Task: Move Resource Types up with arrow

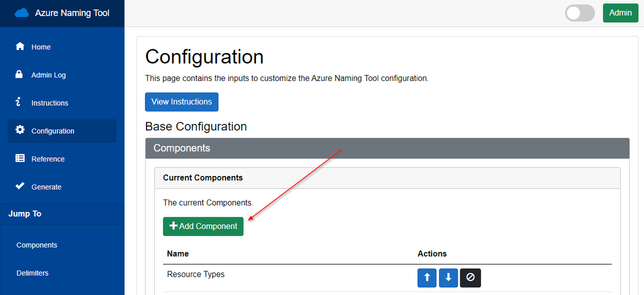Action: tap(427, 278)
